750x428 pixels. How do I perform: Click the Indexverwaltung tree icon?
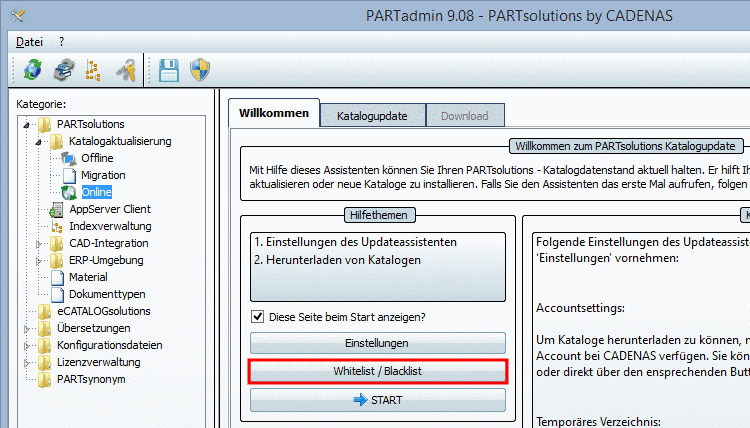[x=57, y=226]
